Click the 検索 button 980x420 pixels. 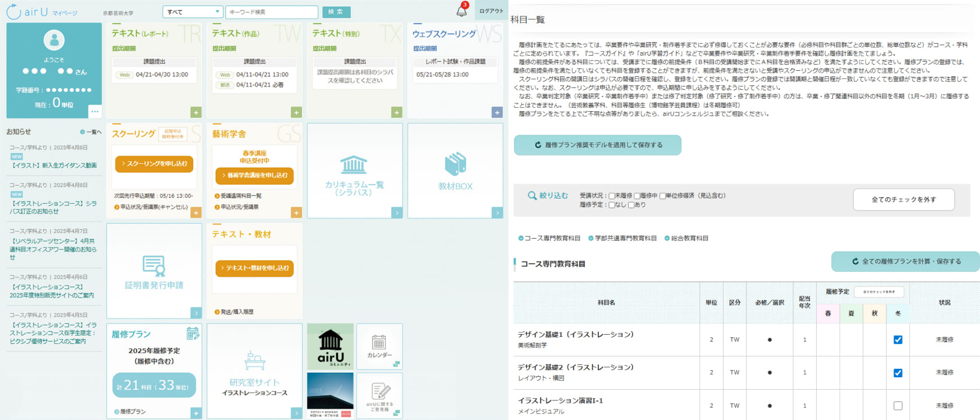point(336,12)
